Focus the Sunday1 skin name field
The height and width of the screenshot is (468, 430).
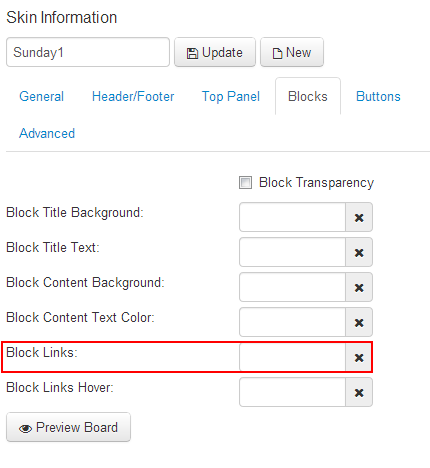[x=88, y=52]
